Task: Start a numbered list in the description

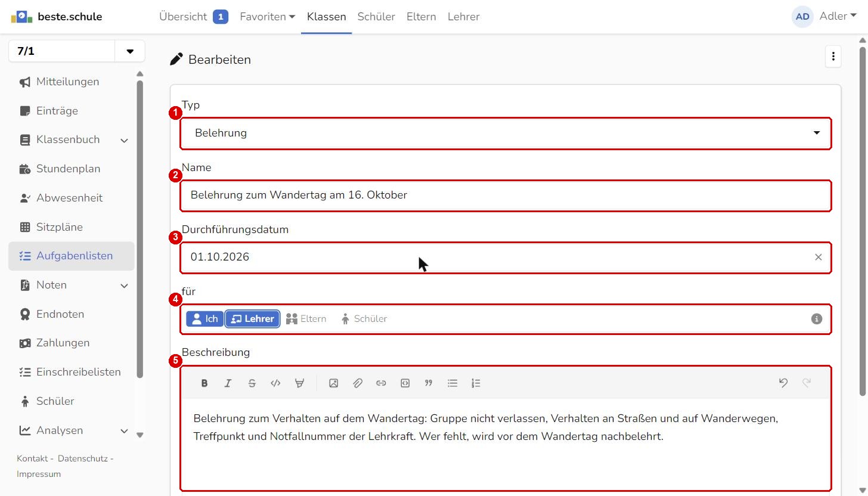Action: click(476, 383)
